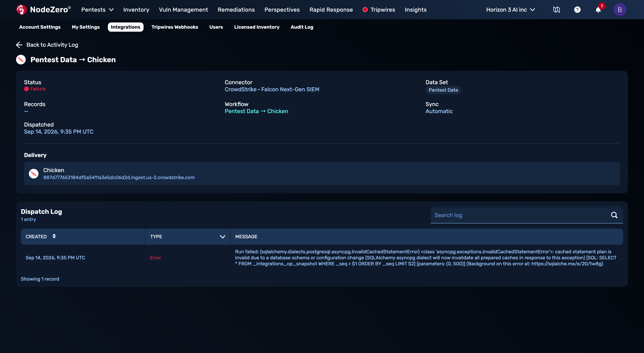The width and height of the screenshot is (644, 353).
Task: Open the crowdstrike.com ingest URL
Action: 119,178
